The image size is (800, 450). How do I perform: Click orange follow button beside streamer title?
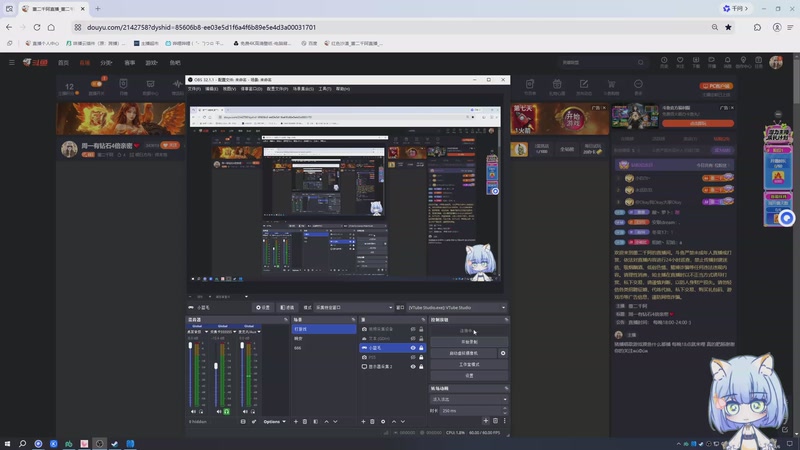click(x=170, y=145)
